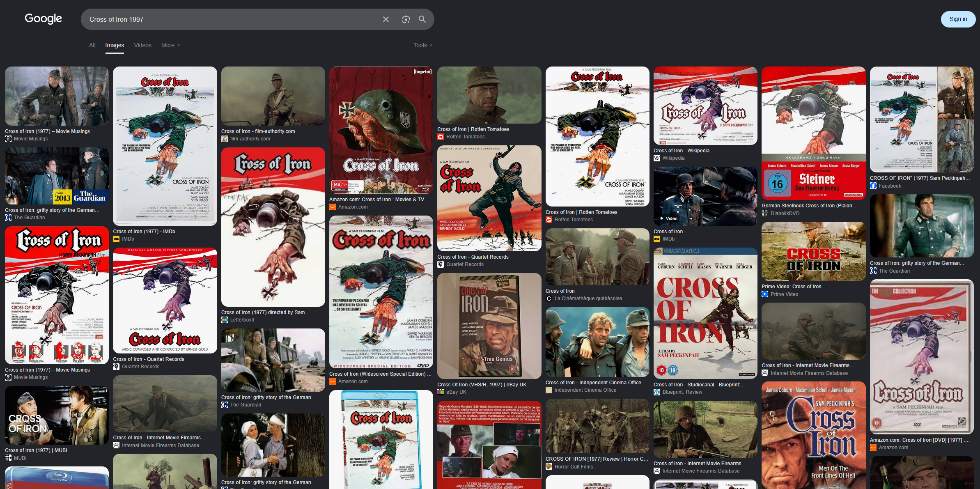Open the Horror Cult Films soldiers group thumbnail

click(597, 426)
